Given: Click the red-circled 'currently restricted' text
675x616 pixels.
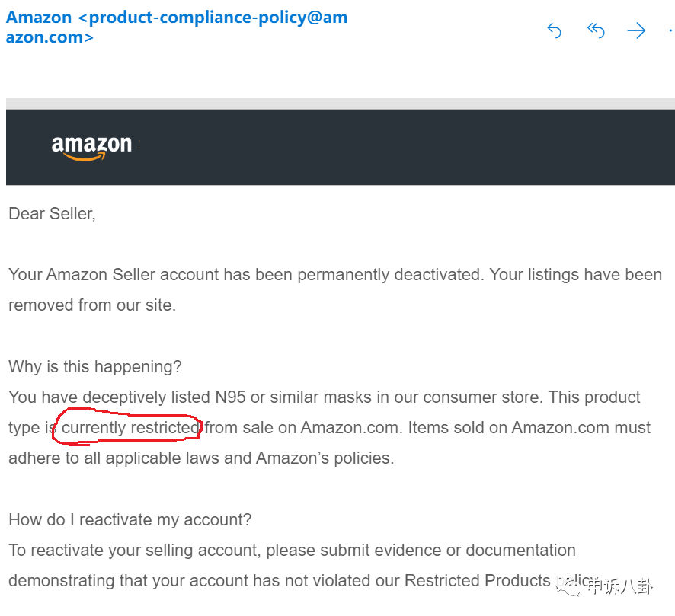Looking at the screenshot, I should coord(130,428).
